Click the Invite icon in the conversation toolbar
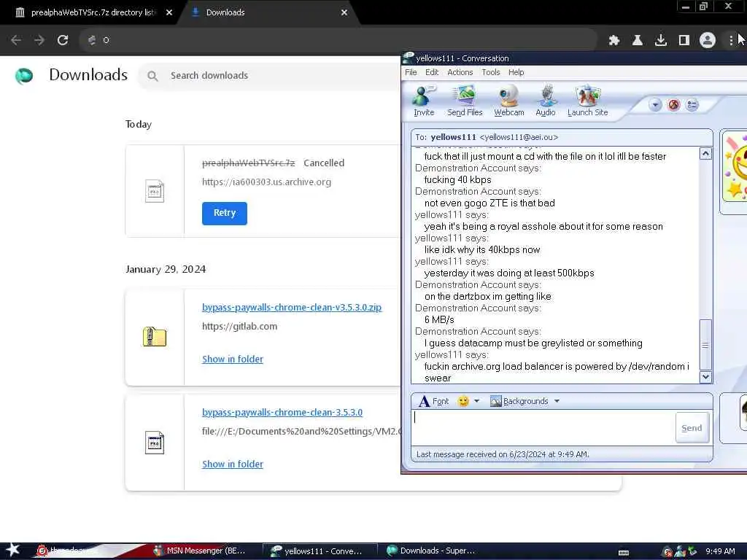The image size is (747, 560). point(424,101)
